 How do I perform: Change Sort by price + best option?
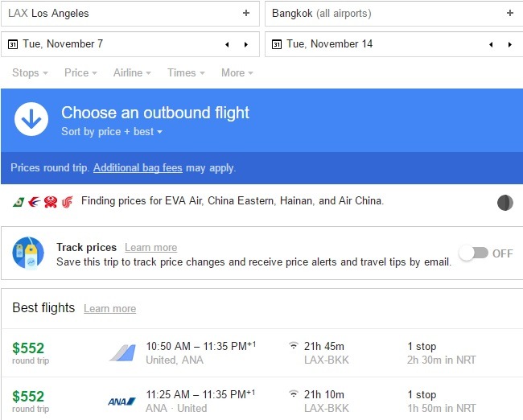click(x=112, y=131)
